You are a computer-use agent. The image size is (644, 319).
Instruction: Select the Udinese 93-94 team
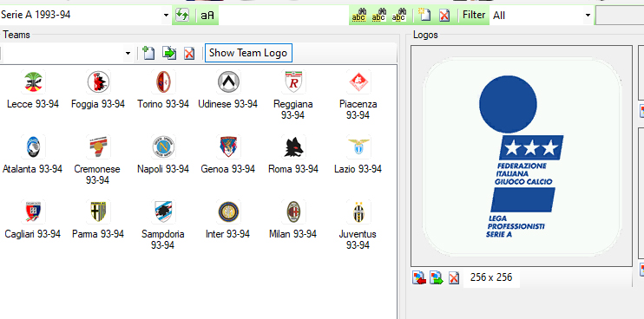[228, 89]
